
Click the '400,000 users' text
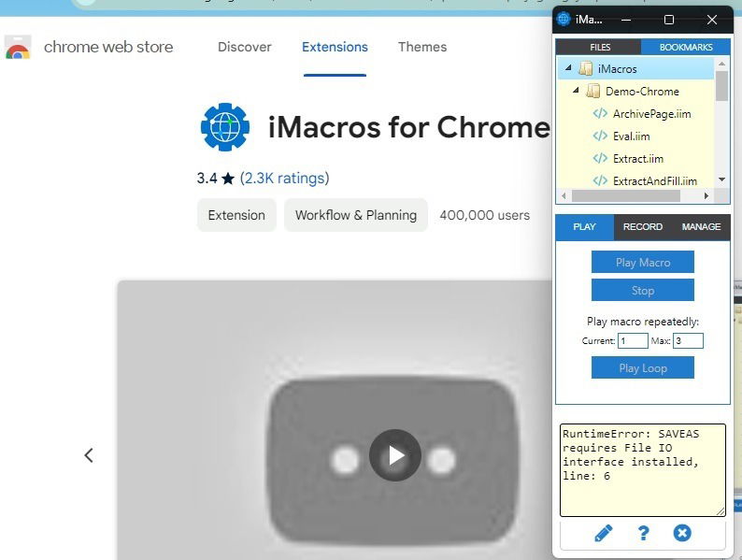(x=485, y=215)
